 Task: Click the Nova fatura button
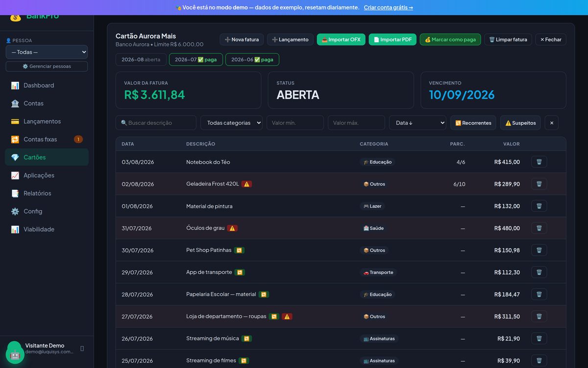tap(242, 39)
